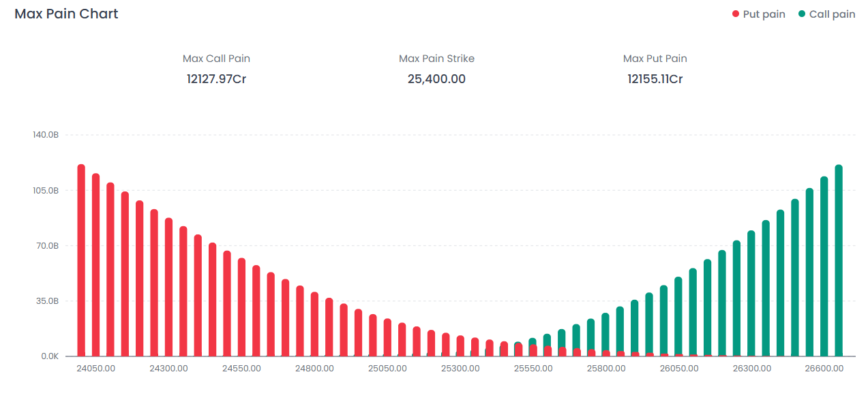Click the 140.0B y-axis label
The image size is (868, 400).
tap(46, 135)
